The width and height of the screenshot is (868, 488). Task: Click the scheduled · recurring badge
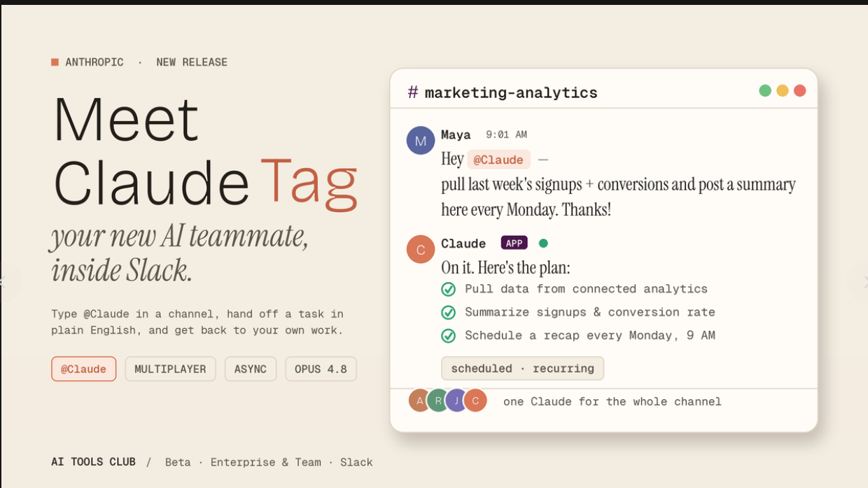click(x=522, y=368)
